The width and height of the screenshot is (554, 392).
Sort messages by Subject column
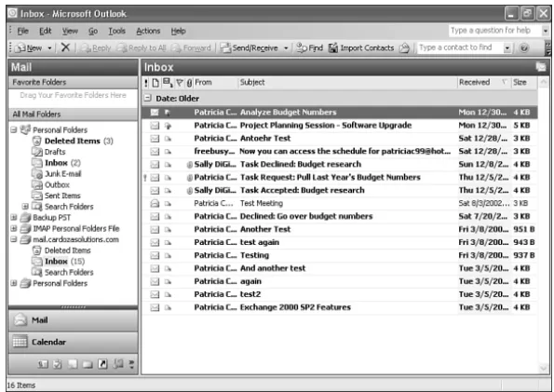pos(347,83)
